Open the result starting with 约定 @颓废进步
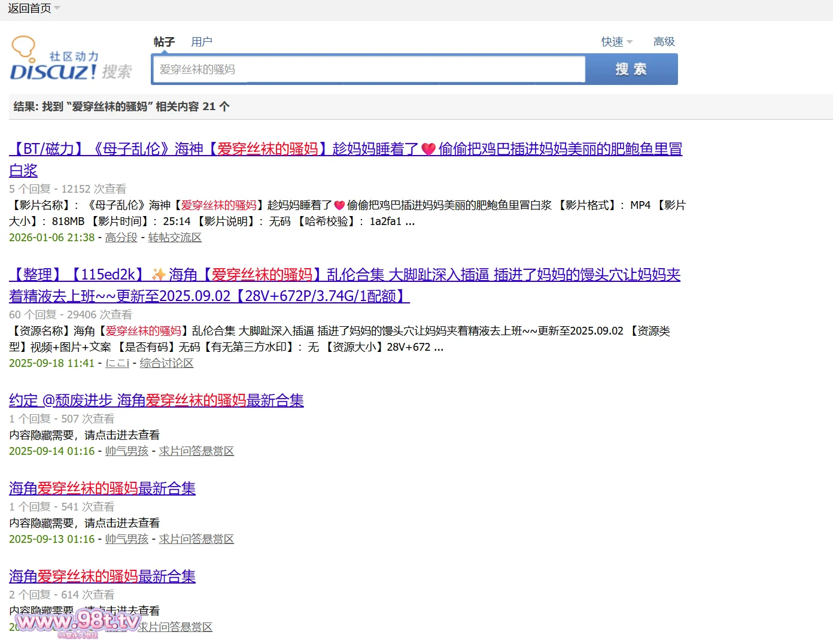This screenshot has width=833, height=644. pyautogui.click(x=156, y=400)
